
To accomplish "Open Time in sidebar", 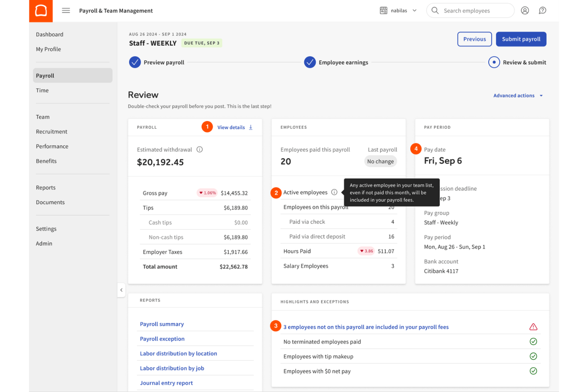I will click(42, 91).
